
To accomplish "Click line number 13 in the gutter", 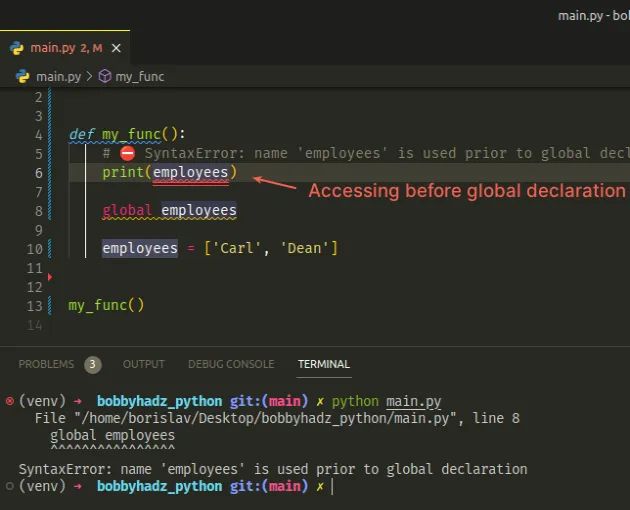I will (35, 306).
